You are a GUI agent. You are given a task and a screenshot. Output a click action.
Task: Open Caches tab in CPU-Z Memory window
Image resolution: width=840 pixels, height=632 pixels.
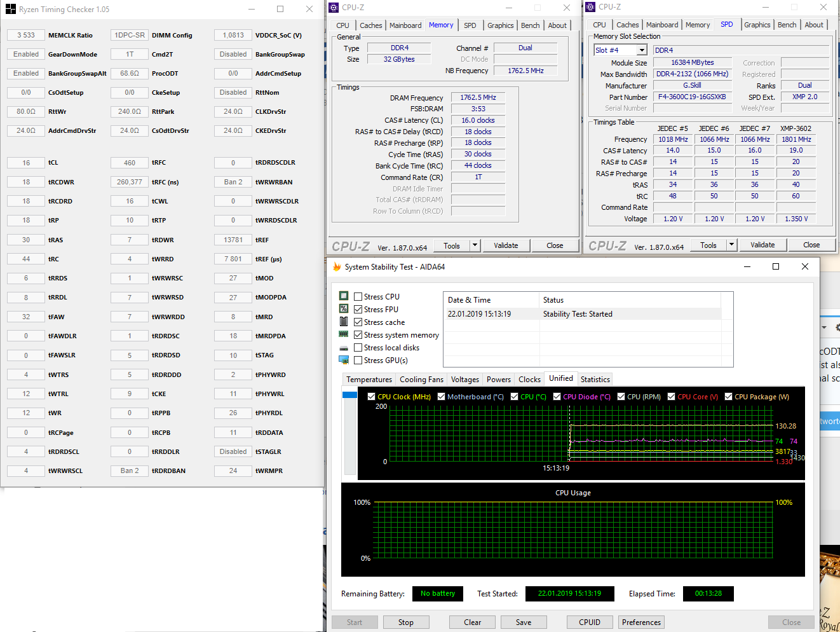[x=371, y=25]
